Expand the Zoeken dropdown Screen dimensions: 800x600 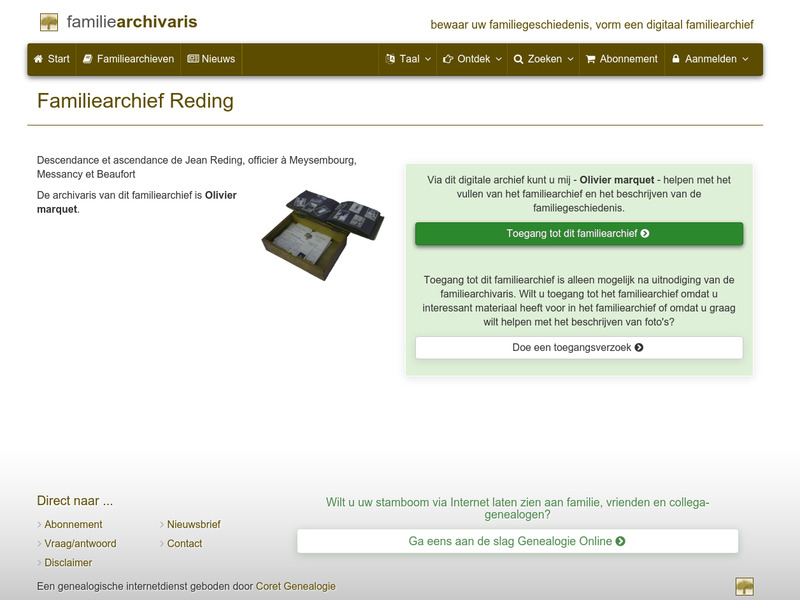[x=544, y=59]
